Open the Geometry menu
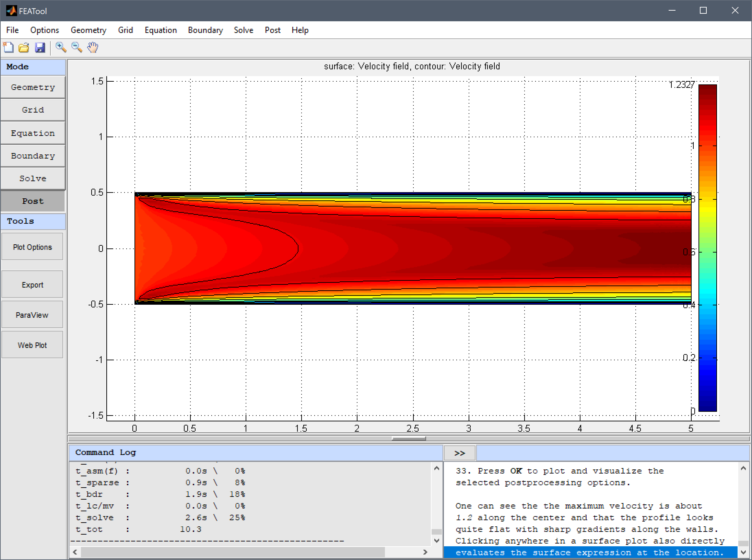This screenshot has height=560, width=752. coord(89,30)
